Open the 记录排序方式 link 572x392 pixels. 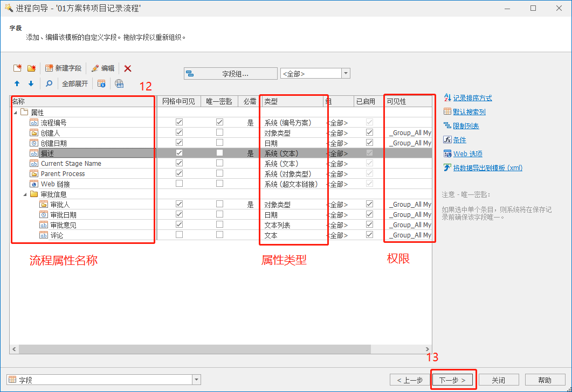coord(472,98)
